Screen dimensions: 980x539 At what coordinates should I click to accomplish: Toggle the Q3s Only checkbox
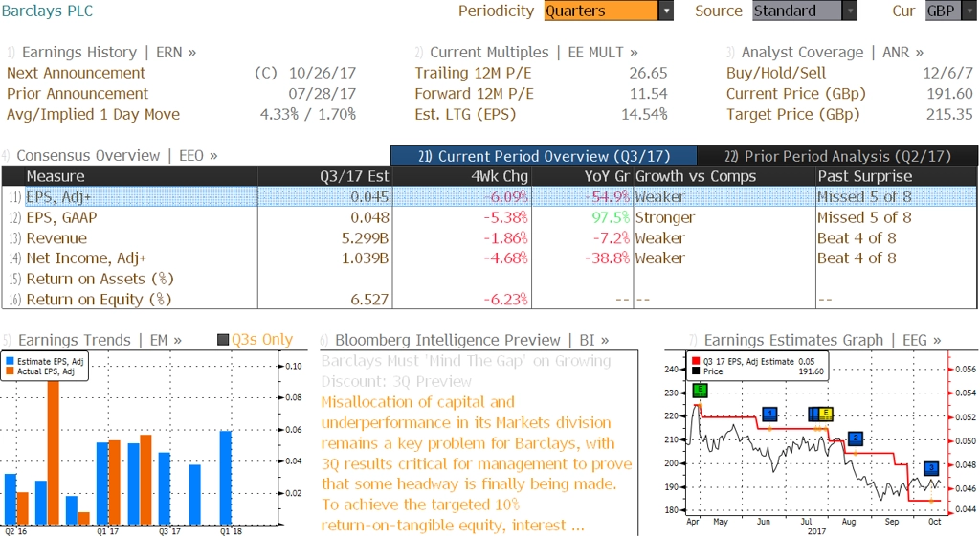click(222, 340)
